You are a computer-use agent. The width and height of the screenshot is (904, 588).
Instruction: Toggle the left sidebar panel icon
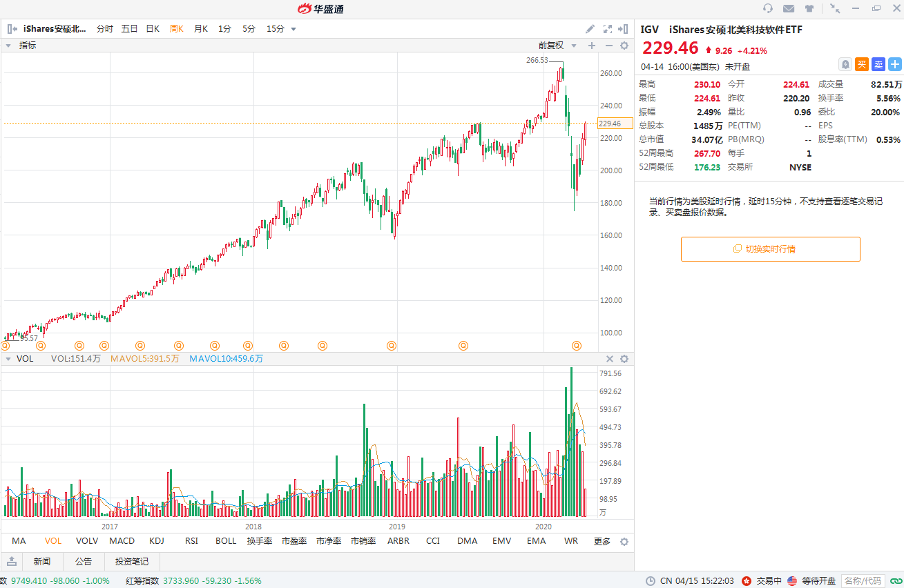pos(12,29)
